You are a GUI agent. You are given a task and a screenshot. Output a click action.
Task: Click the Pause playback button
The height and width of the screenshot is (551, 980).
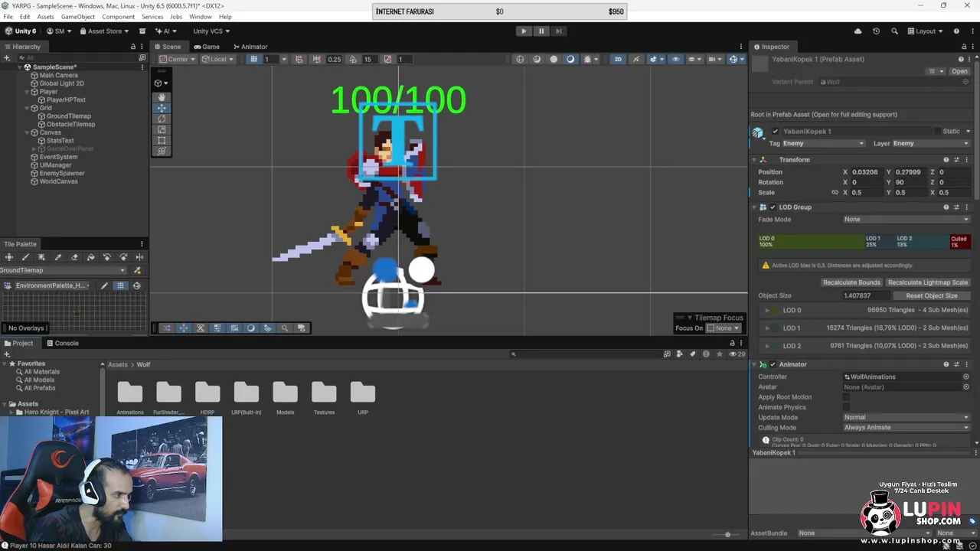[541, 31]
